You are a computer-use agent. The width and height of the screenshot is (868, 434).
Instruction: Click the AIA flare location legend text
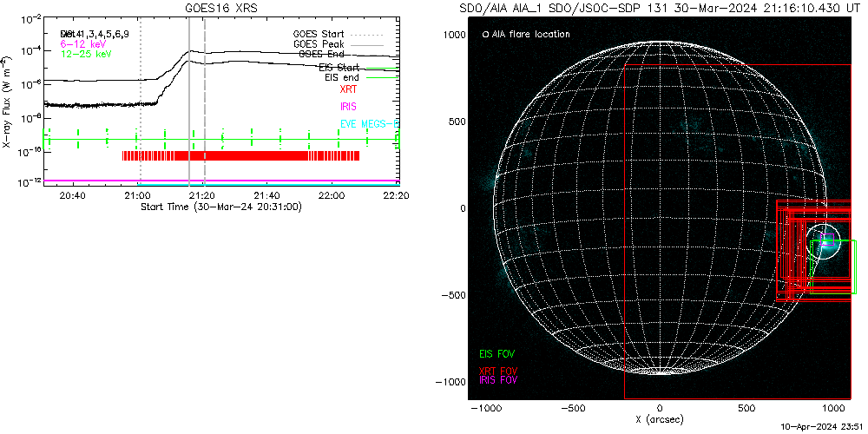[530, 35]
